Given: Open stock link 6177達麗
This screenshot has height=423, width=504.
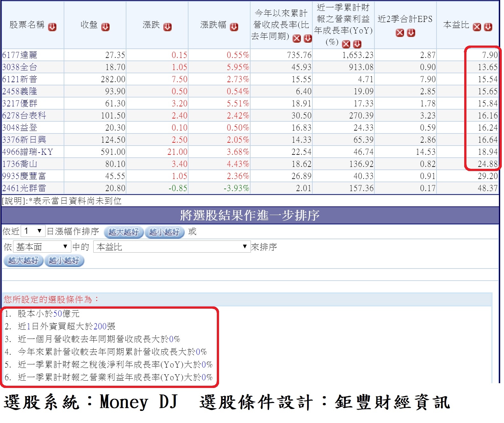Looking at the screenshot, I should 20,55.
